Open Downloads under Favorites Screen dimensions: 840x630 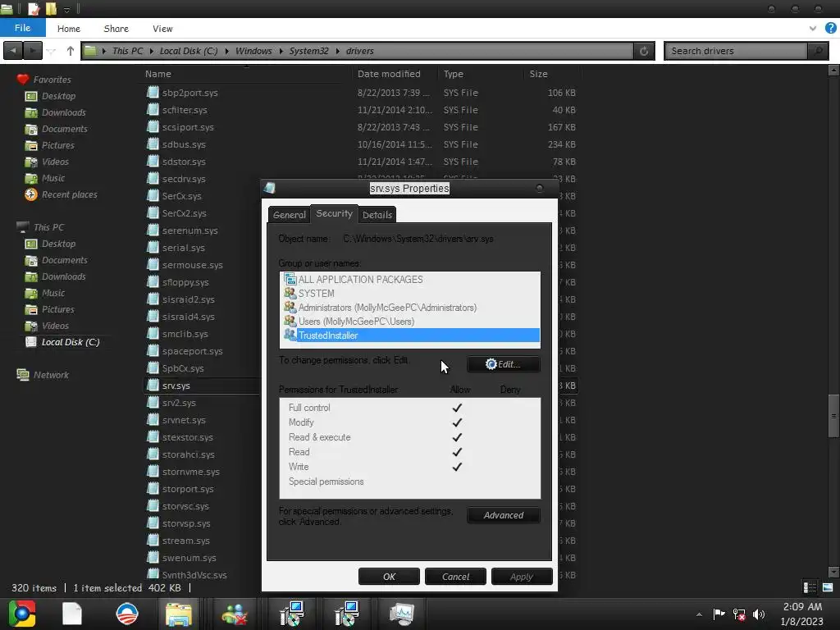[x=64, y=112]
